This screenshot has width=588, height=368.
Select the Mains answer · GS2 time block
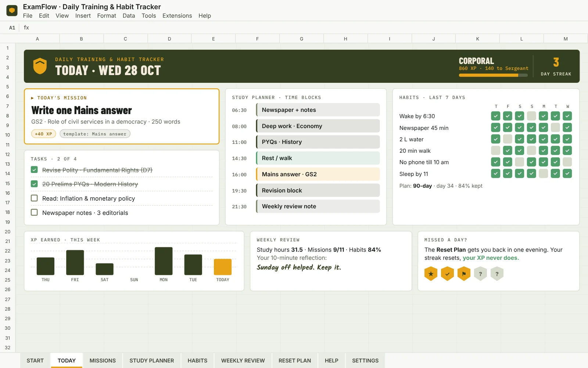tap(318, 174)
